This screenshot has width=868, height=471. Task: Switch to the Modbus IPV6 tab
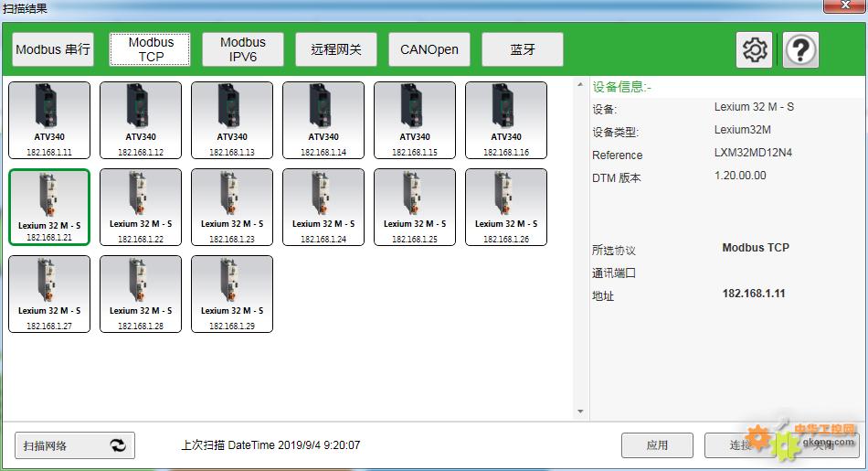(x=243, y=49)
